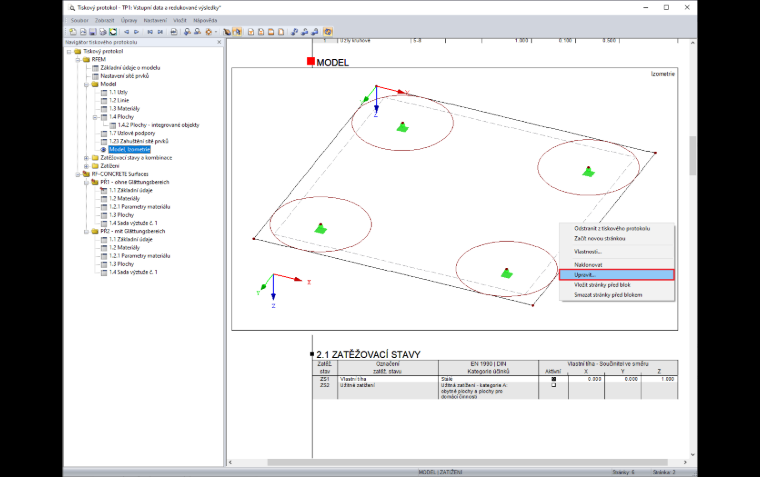Click the orange gear settings toolbar icon
The height and width of the screenshot is (477, 760).
208,32
